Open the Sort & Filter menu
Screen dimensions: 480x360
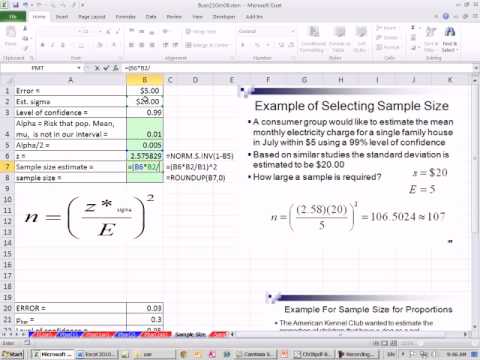[x=431, y=39]
